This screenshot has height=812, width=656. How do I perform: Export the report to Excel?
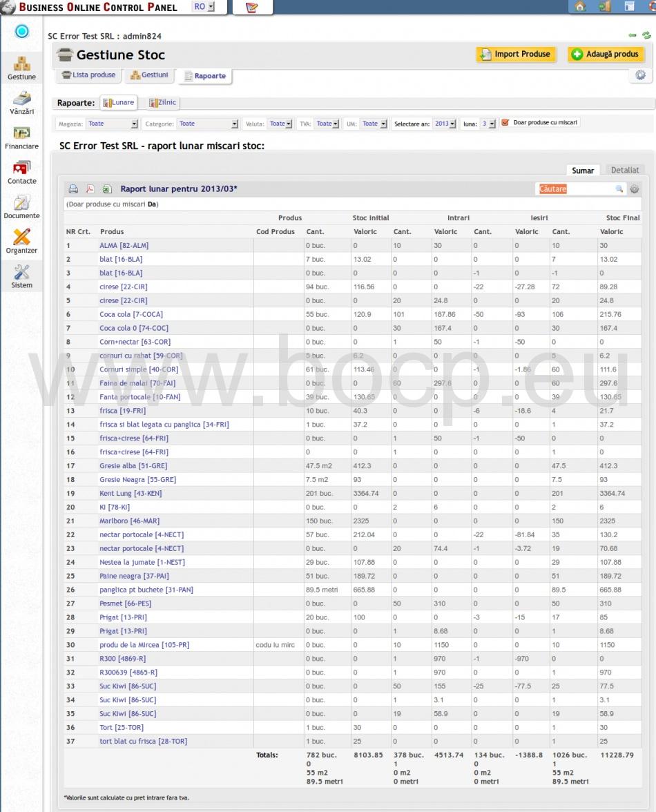pos(106,189)
